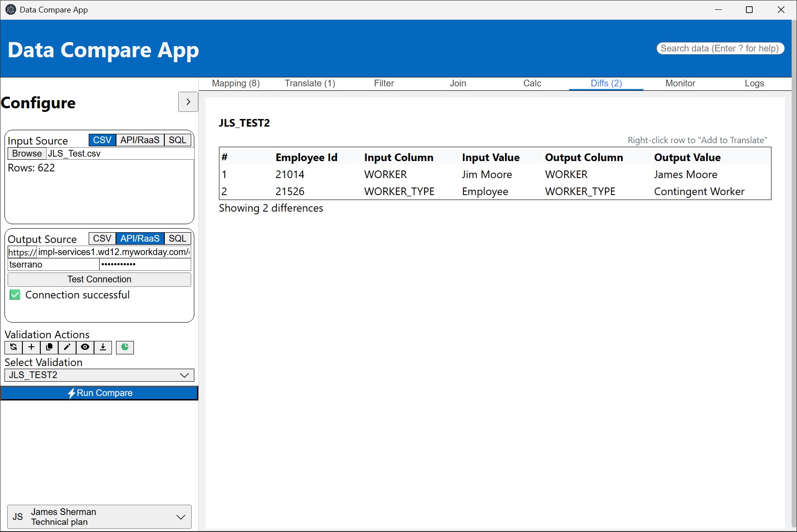This screenshot has width=797, height=532.
Task: Open the Translate (1) tab
Action: (310, 83)
